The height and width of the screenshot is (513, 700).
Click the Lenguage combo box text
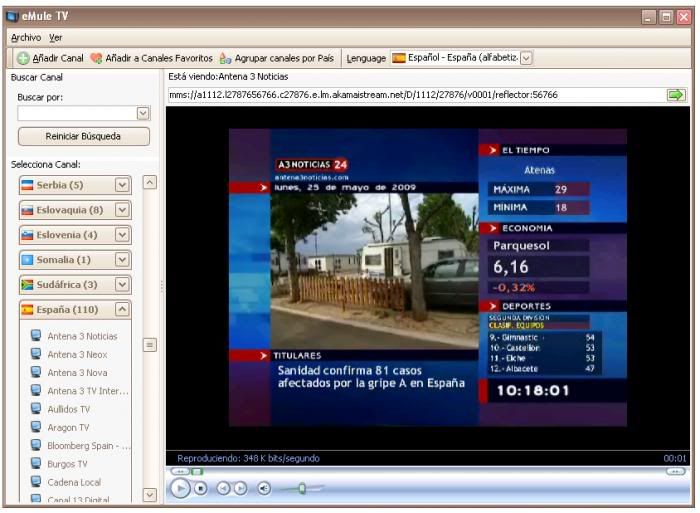(463, 58)
